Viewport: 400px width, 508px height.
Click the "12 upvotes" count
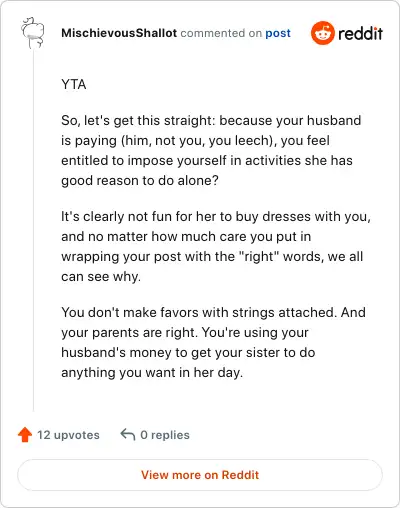68,435
